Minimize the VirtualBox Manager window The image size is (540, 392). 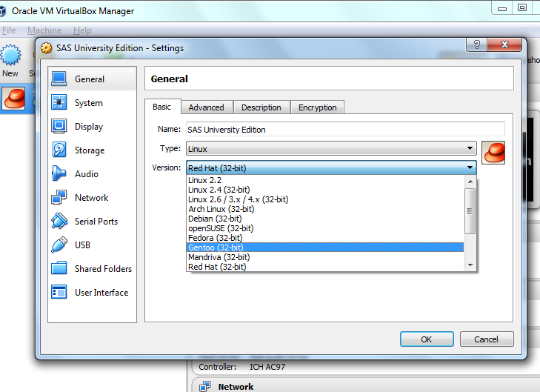click(x=502, y=8)
